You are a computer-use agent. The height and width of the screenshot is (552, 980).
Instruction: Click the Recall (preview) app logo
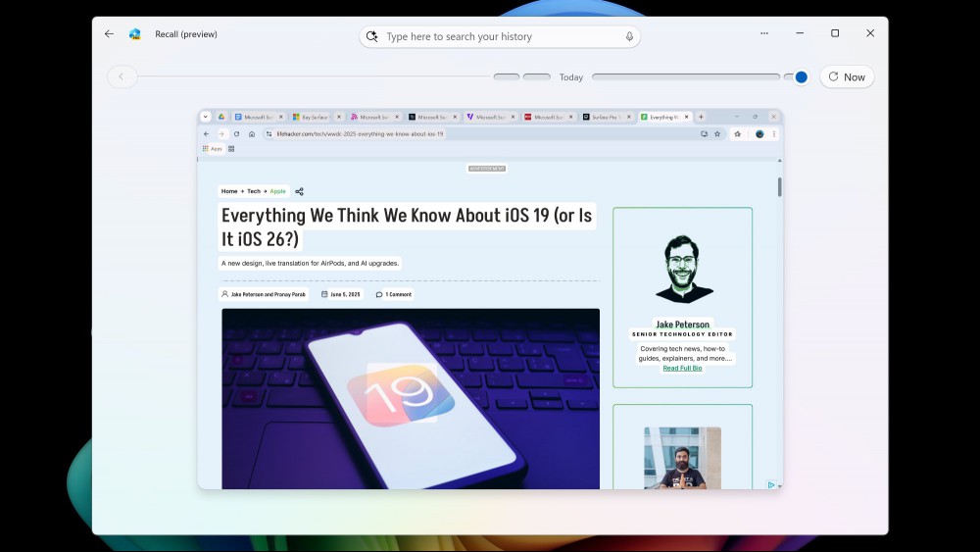coord(134,33)
